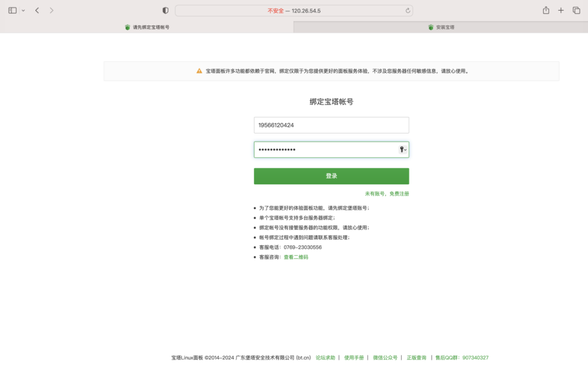Switch to the 请先绑定宝塔帐号 tab
The image size is (588, 368).
(x=147, y=27)
